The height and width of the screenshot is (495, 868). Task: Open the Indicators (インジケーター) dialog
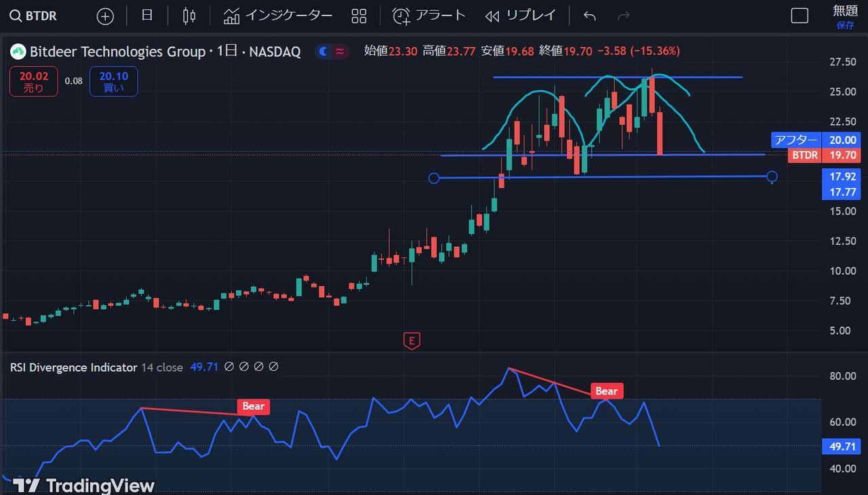(x=278, y=16)
